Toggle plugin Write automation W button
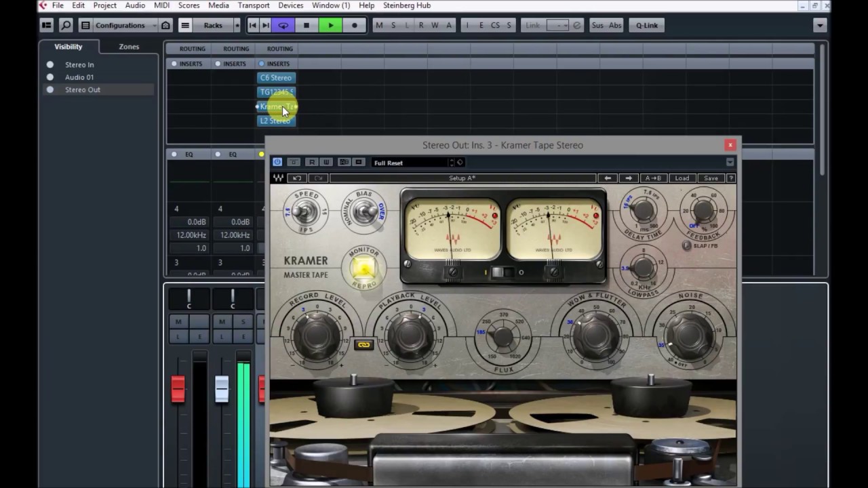This screenshot has height=488, width=868. click(x=326, y=162)
